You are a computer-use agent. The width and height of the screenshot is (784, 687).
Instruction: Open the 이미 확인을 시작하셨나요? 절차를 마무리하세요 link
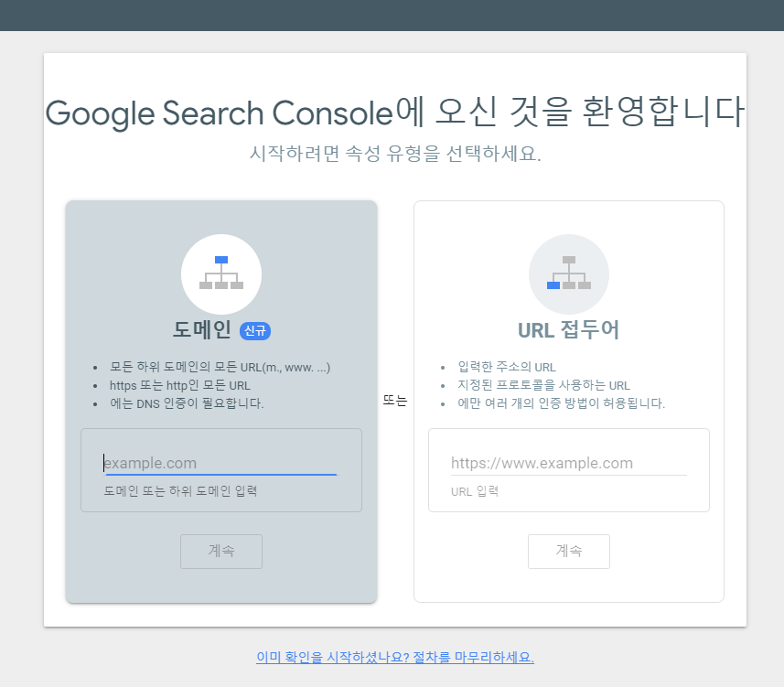pyautogui.click(x=395, y=657)
